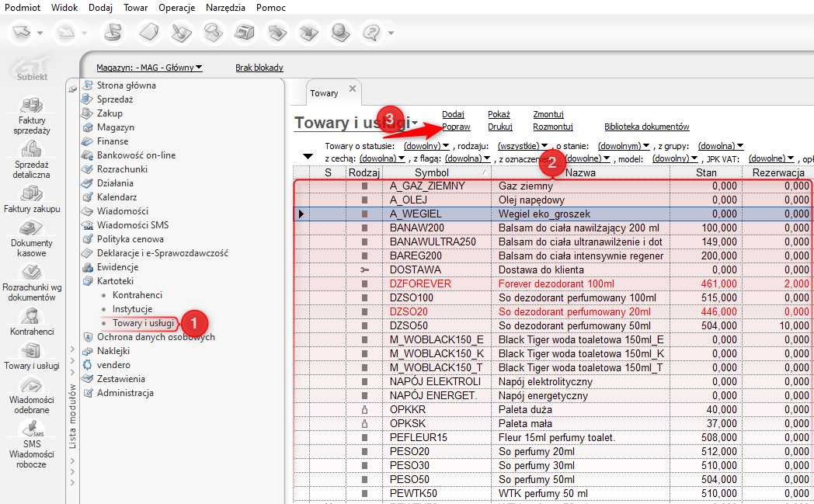Open Biblioteka dokumentów link
The width and height of the screenshot is (814, 504).
point(646,127)
